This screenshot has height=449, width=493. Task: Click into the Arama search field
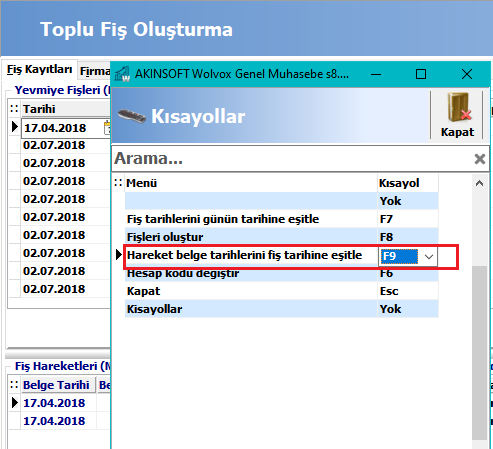(x=292, y=159)
